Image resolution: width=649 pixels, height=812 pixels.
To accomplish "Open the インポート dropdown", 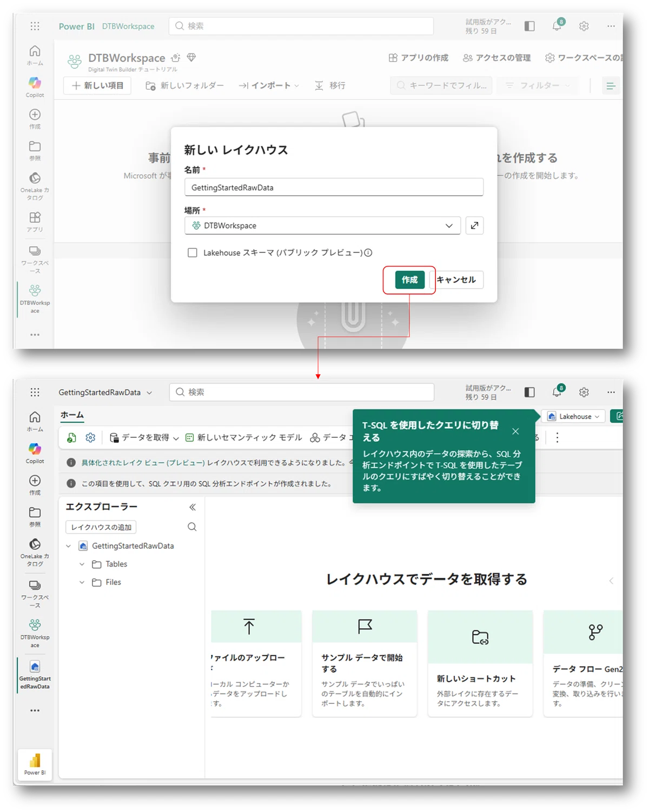I will click(269, 85).
